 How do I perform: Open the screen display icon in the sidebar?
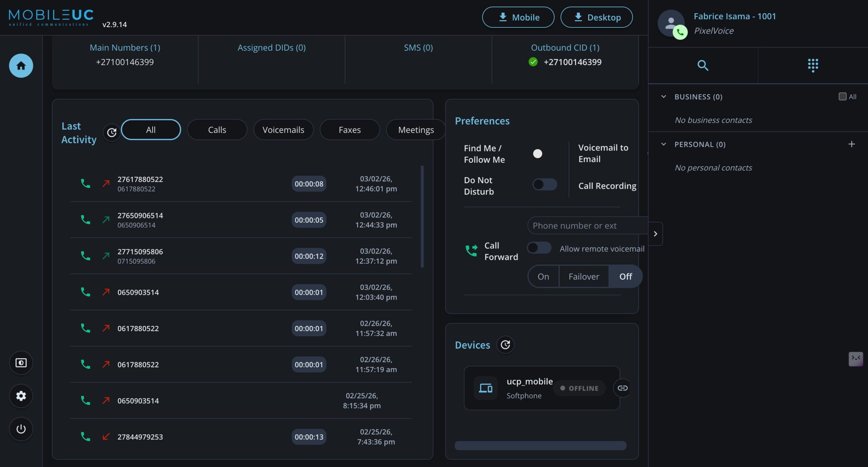pos(21,363)
